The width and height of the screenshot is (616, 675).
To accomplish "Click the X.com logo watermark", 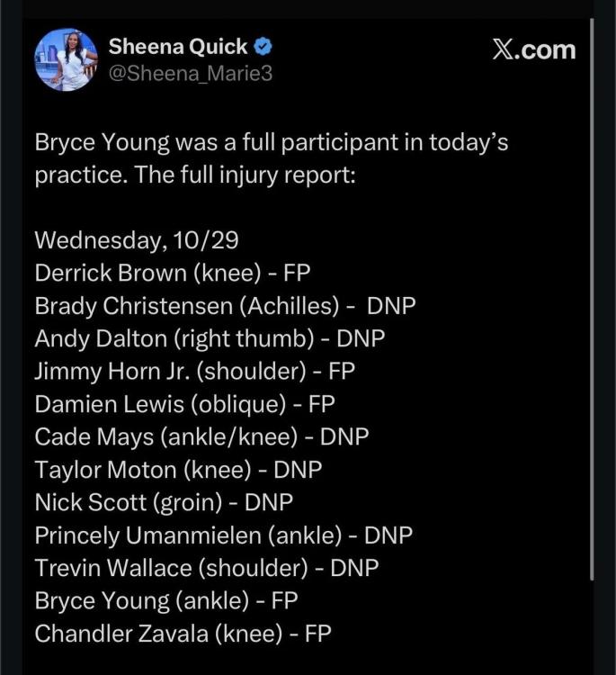I will tap(533, 49).
